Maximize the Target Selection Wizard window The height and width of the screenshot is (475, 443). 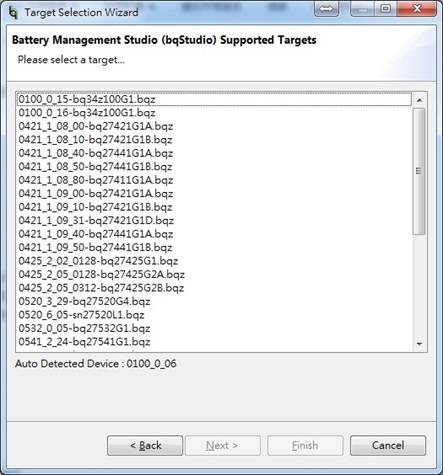[x=386, y=9]
